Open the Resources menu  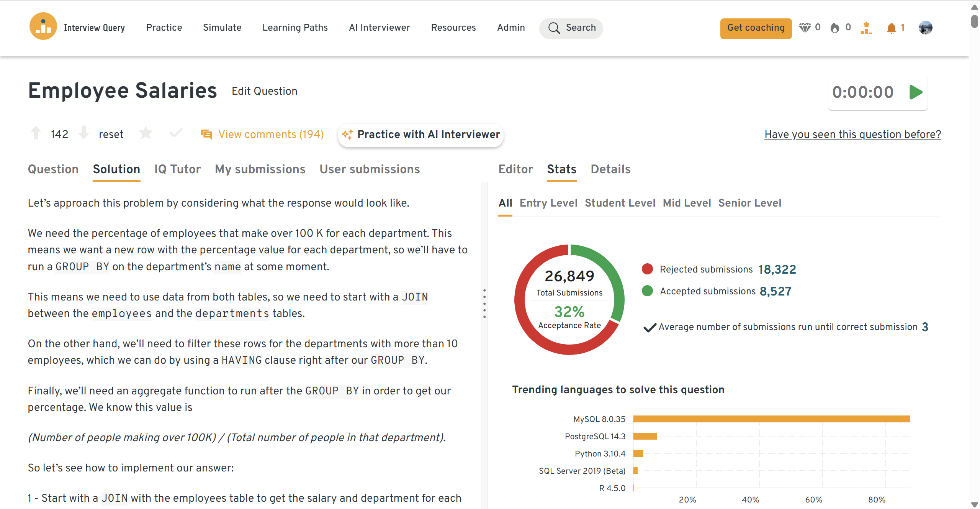[453, 28]
